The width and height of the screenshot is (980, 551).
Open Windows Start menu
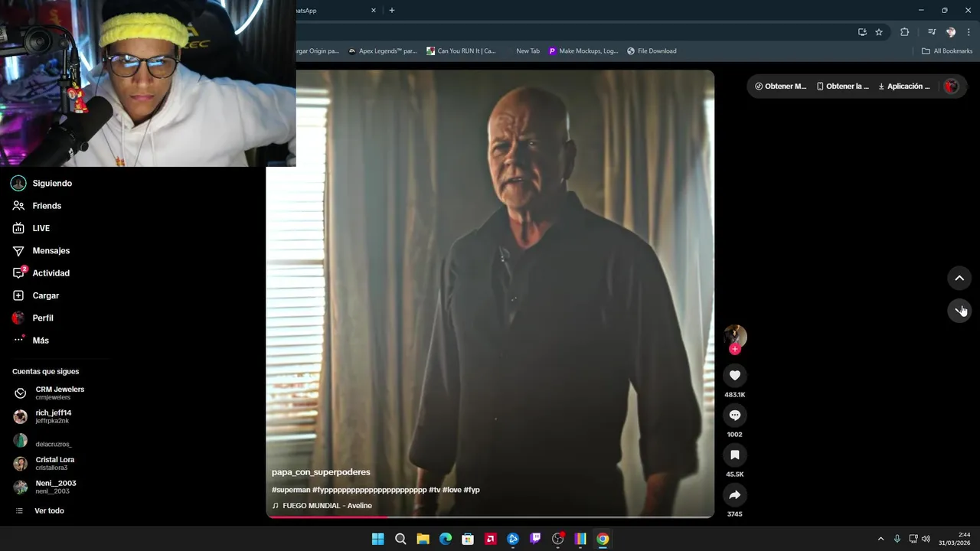[377, 539]
